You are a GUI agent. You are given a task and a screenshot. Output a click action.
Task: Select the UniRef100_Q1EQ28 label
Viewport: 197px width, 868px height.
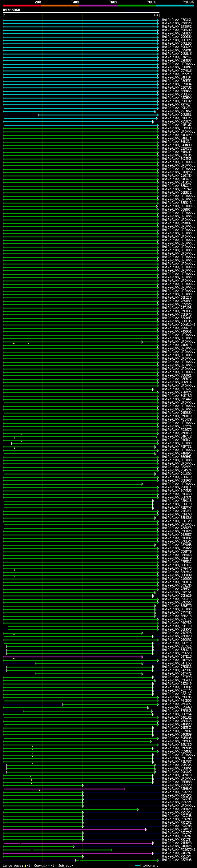(176, 809)
